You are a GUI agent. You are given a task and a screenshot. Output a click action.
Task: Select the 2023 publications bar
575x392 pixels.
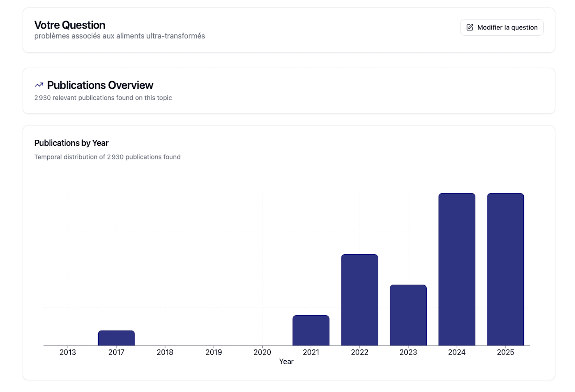(x=408, y=315)
